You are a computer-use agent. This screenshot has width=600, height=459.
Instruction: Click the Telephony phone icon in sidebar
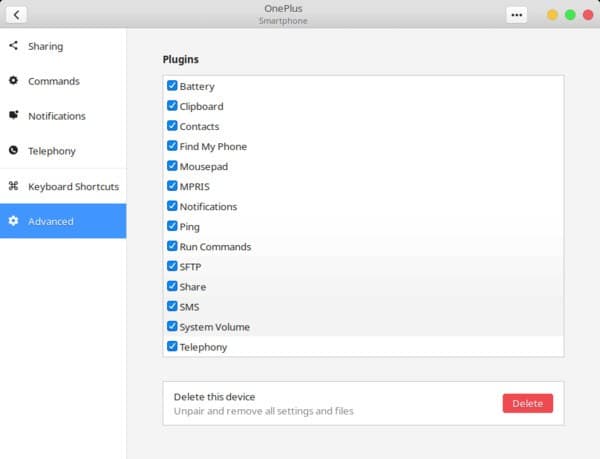tap(13, 150)
